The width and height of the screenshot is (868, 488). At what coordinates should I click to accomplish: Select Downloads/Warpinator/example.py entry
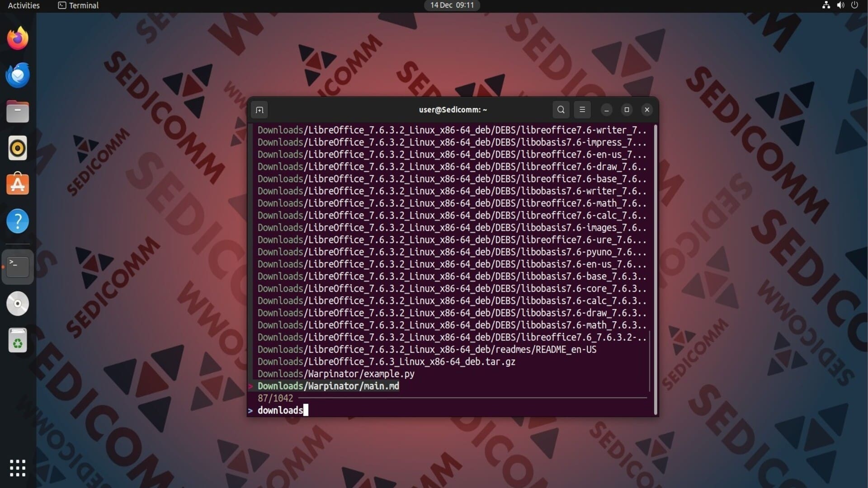336,374
